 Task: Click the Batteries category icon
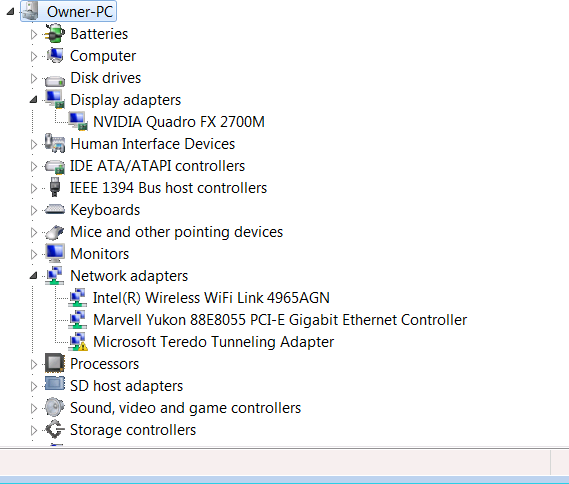click(54, 33)
